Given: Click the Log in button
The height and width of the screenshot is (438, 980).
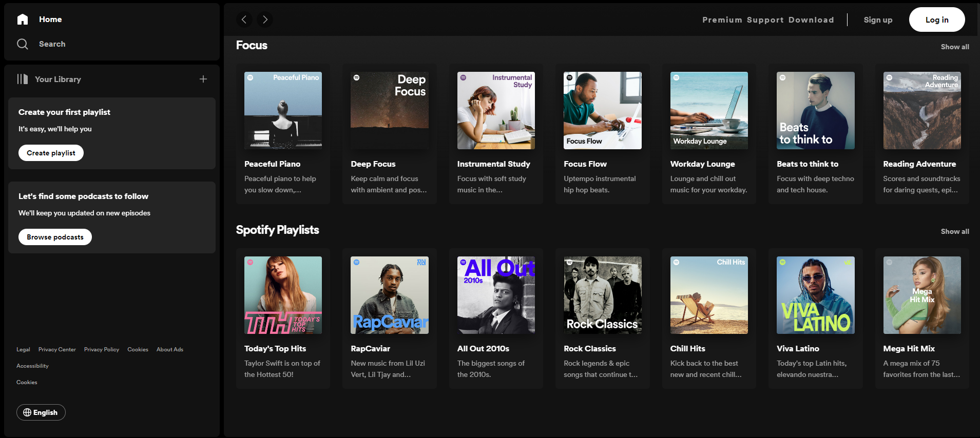Looking at the screenshot, I should (937, 19).
